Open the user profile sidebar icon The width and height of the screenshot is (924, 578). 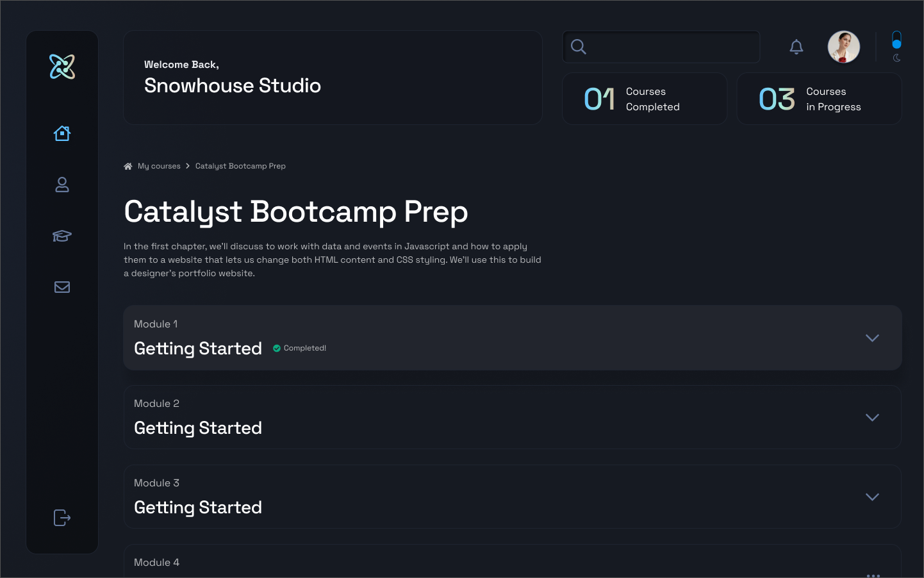(62, 185)
